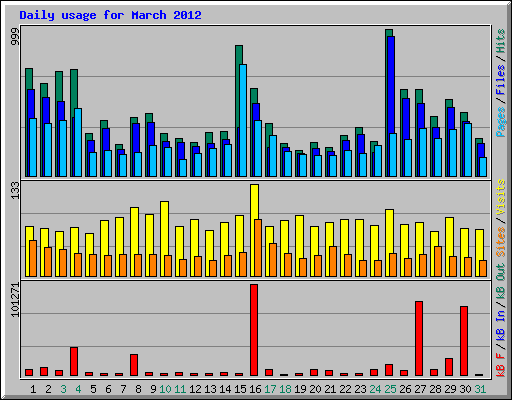This screenshot has width=512, height=400.
Task: Click the cyan pages bar for day 15
Action: coord(243,120)
